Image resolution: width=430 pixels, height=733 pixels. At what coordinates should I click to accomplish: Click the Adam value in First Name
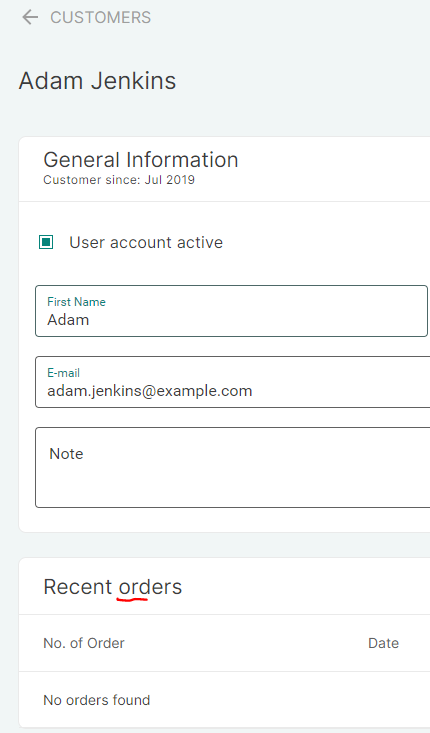[68, 320]
